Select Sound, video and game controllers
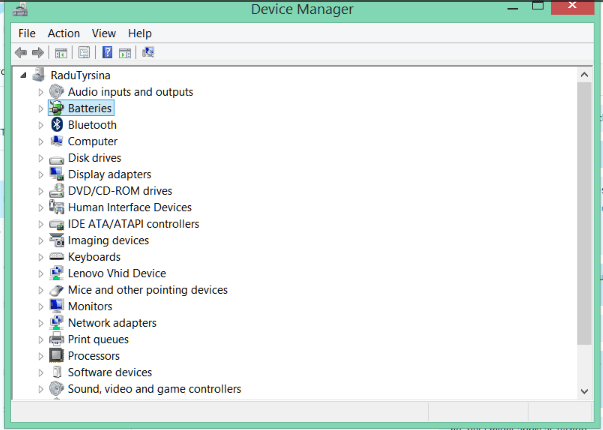Image resolution: width=603 pixels, height=430 pixels. click(x=155, y=388)
